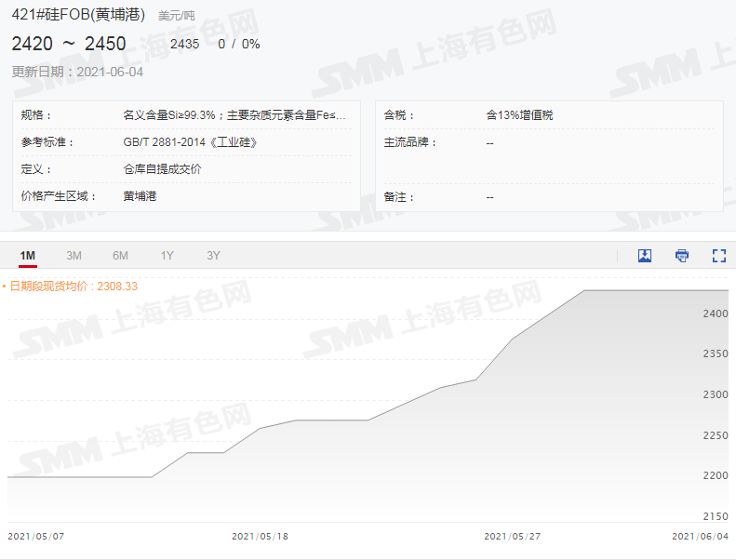Screen dimensions: 736x560
Task: Download the chart as an image
Action: click(644, 256)
